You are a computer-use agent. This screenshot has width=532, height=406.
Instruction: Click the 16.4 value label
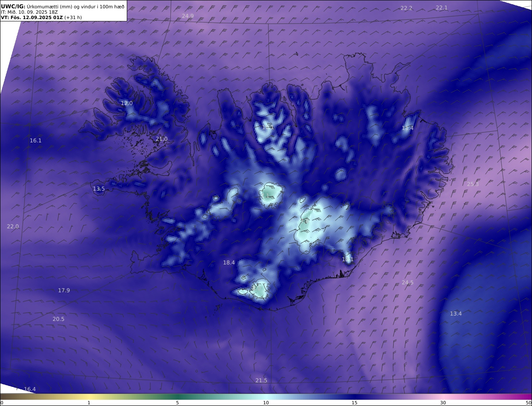point(30,389)
